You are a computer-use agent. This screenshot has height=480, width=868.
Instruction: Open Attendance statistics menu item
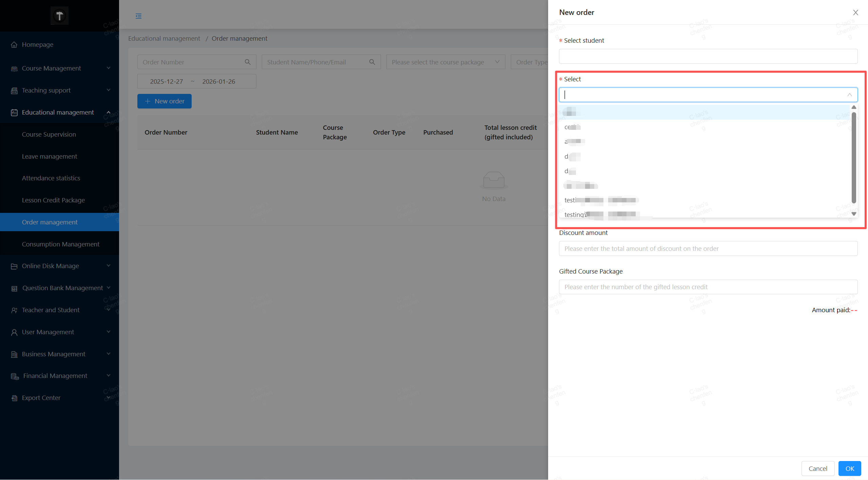pos(51,178)
